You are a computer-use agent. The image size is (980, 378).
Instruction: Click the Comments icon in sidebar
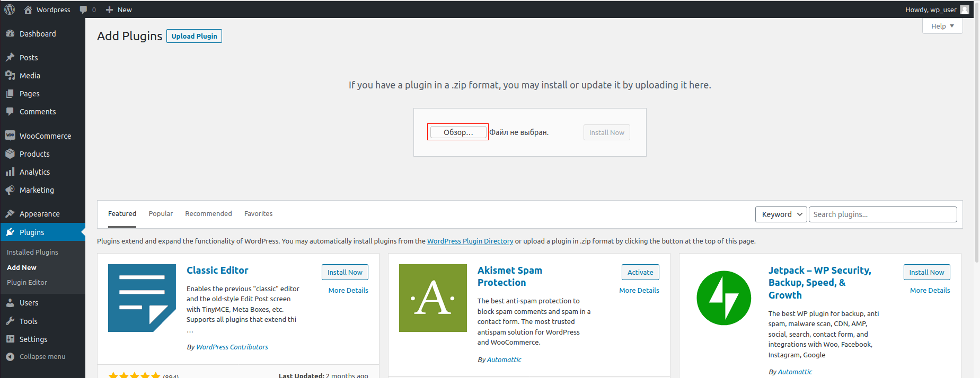(10, 111)
